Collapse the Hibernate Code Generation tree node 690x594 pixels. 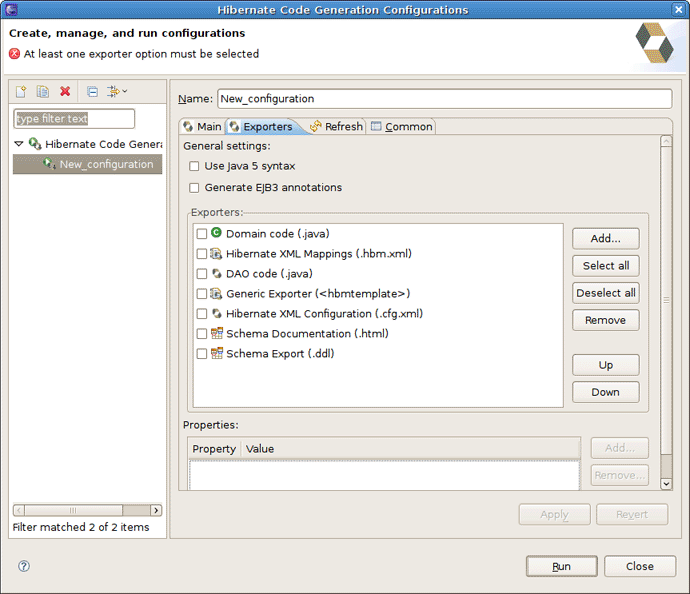[19, 144]
